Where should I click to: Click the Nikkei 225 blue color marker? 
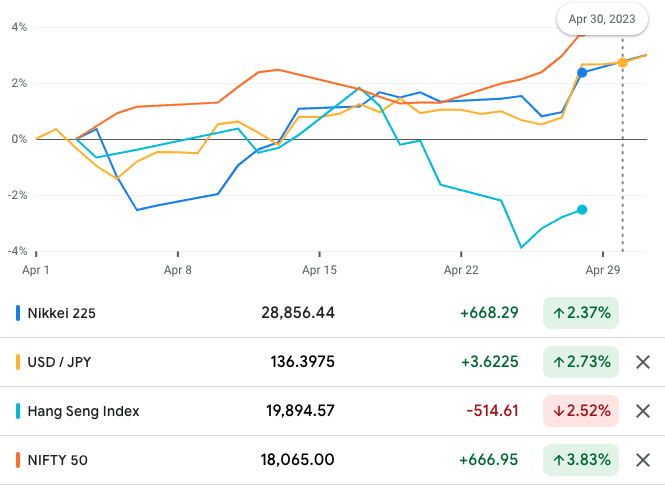pyautogui.click(x=18, y=313)
